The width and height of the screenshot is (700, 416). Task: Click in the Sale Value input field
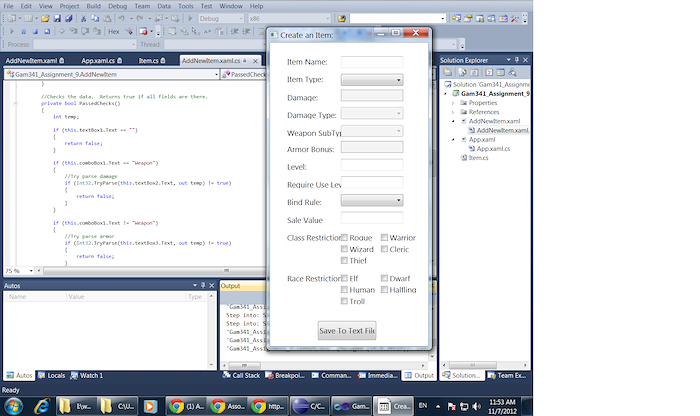[x=372, y=218]
